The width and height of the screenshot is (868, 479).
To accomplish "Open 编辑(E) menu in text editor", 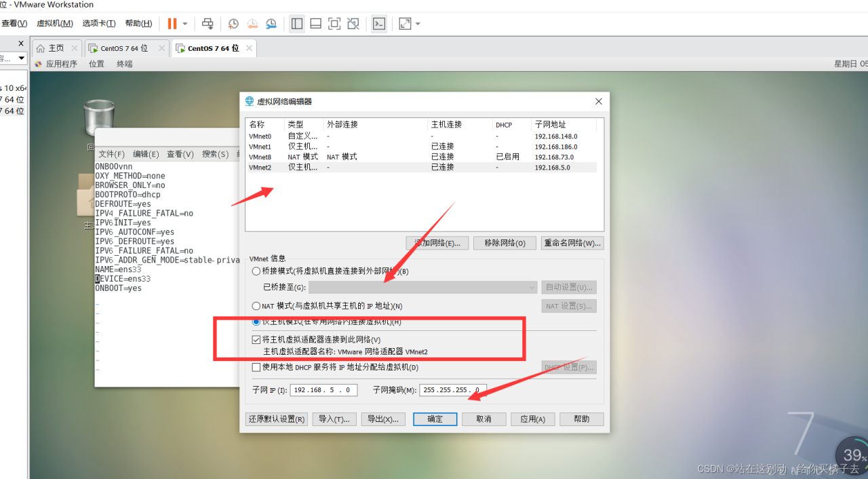I will click(146, 154).
